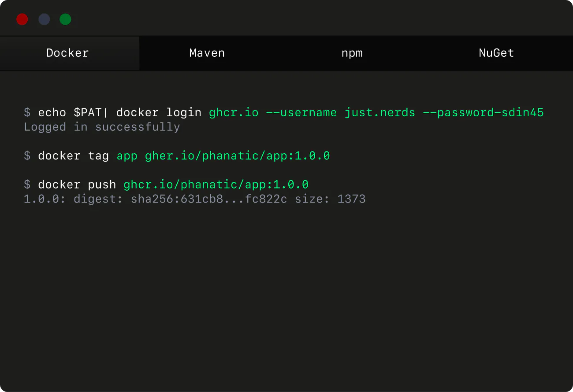Click the "just.nerds" username value
This screenshot has height=392, width=573.
(x=380, y=113)
